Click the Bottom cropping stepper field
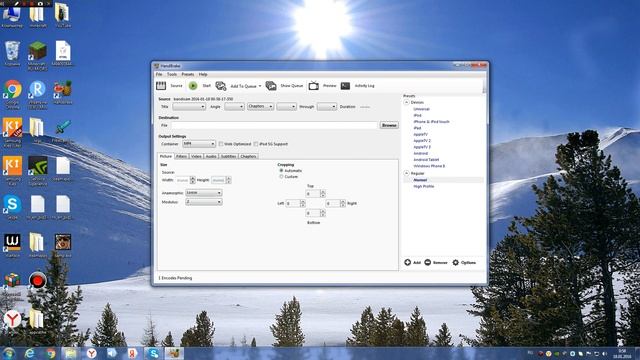 pos(315,213)
